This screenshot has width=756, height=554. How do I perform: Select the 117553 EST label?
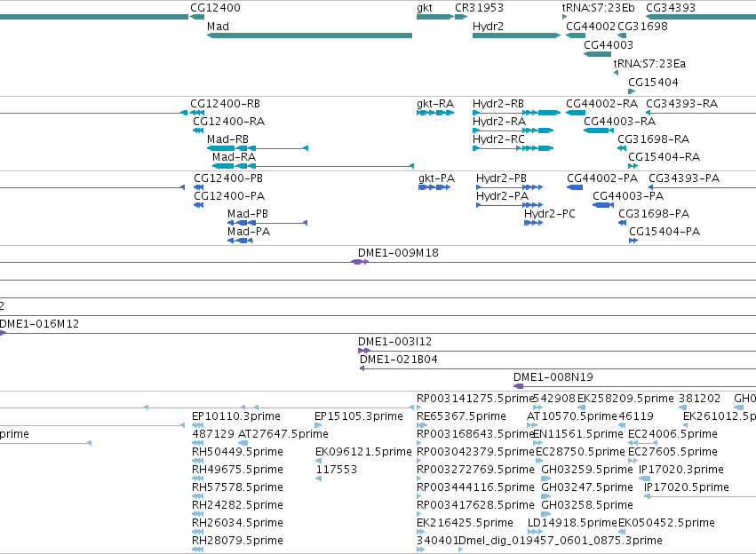click(x=337, y=470)
